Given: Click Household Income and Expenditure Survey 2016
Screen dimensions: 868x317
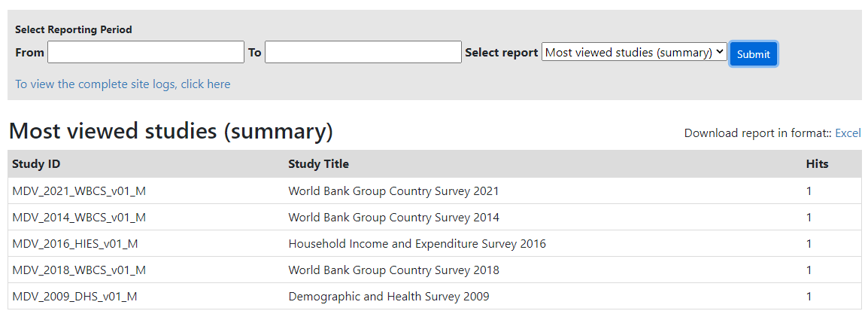Looking at the screenshot, I should pyautogui.click(x=417, y=244).
